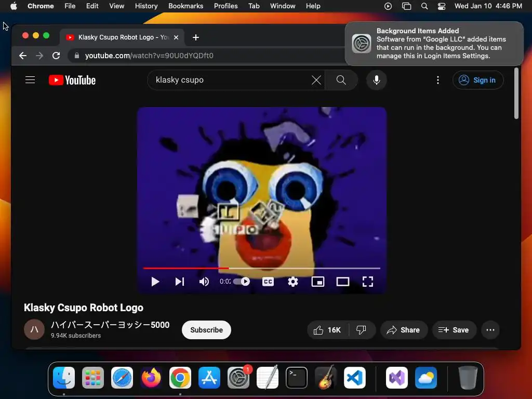Open Terminal from the Dock
The width and height of the screenshot is (532, 399).
(x=297, y=378)
